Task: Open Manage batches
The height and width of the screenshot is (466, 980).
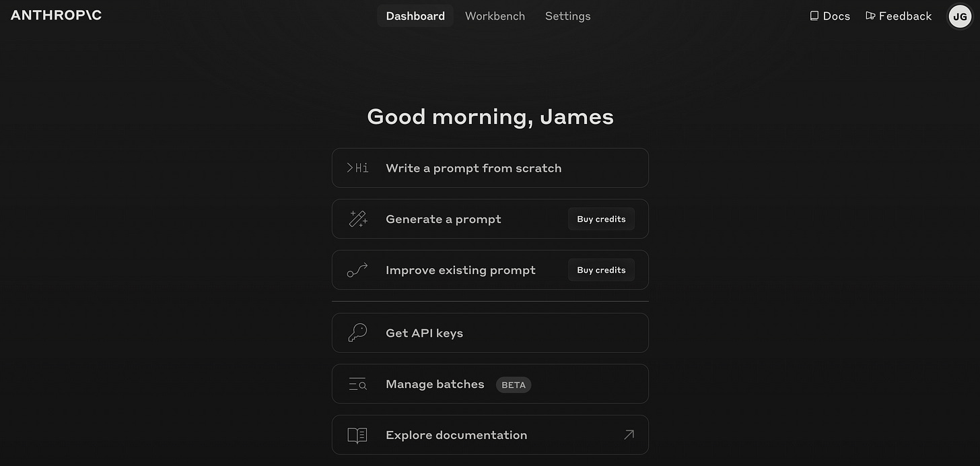Action: pos(490,384)
